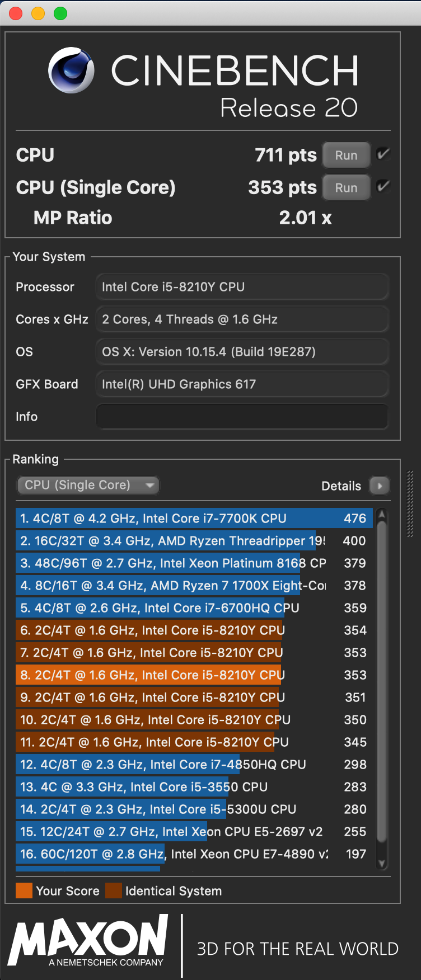Run the multi-core CPU benchmark
Screen dimensions: 421x980
[x=346, y=155]
